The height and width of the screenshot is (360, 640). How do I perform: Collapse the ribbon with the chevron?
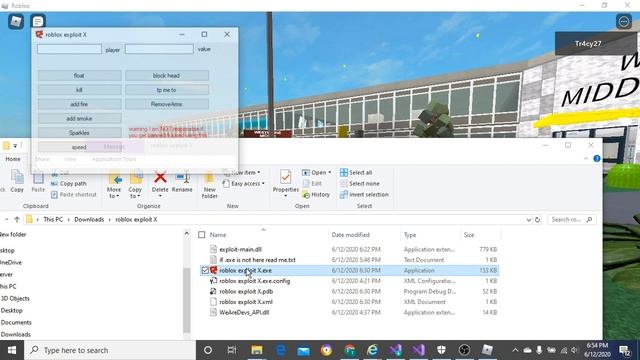(586, 159)
